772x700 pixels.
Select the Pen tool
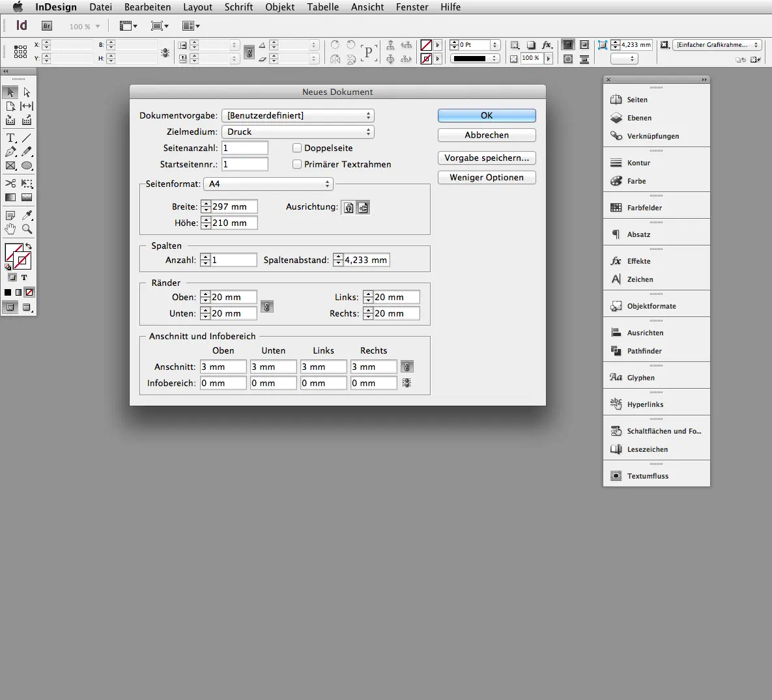(10, 150)
